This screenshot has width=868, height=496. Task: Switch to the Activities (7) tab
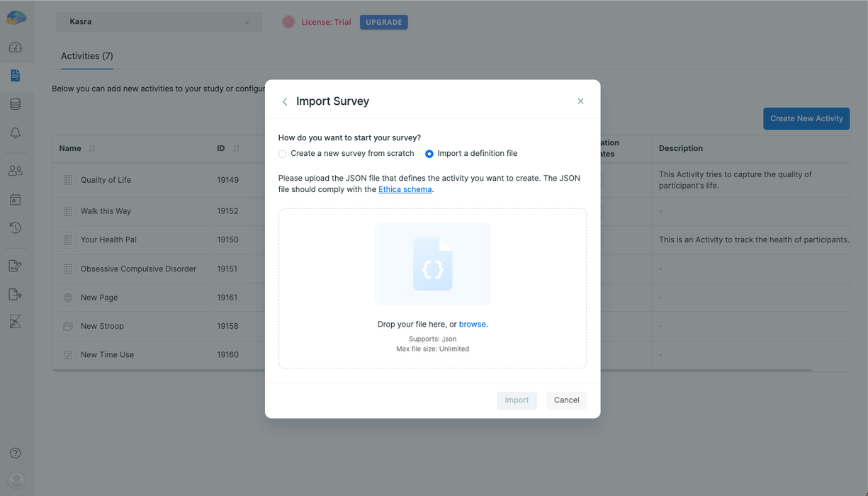pyautogui.click(x=86, y=56)
